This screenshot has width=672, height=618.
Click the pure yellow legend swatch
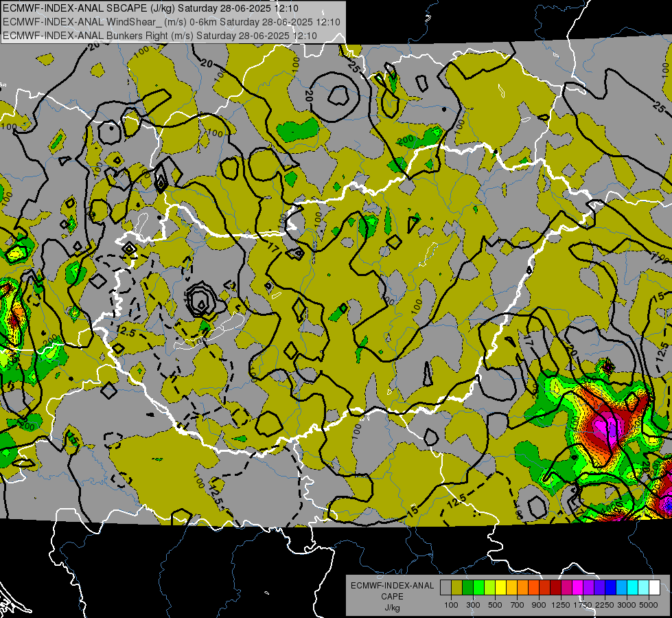[x=500, y=587]
